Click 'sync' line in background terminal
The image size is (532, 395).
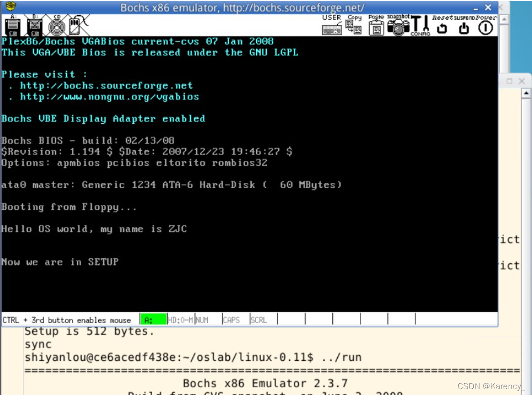pos(38,344)
